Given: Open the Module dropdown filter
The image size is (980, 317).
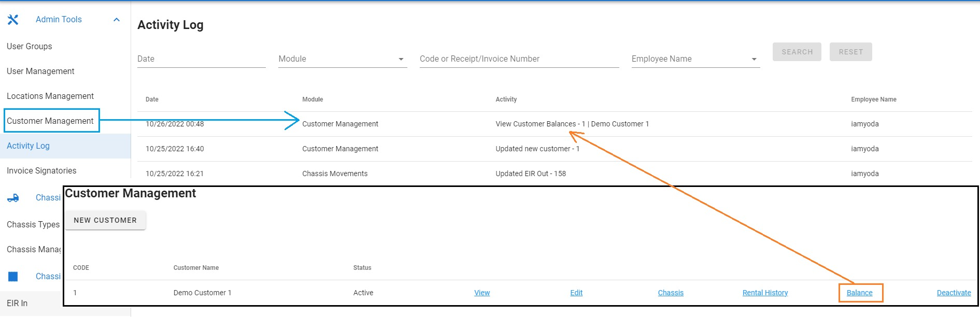Looking at the screenshot, I should (x=342, y=59).
